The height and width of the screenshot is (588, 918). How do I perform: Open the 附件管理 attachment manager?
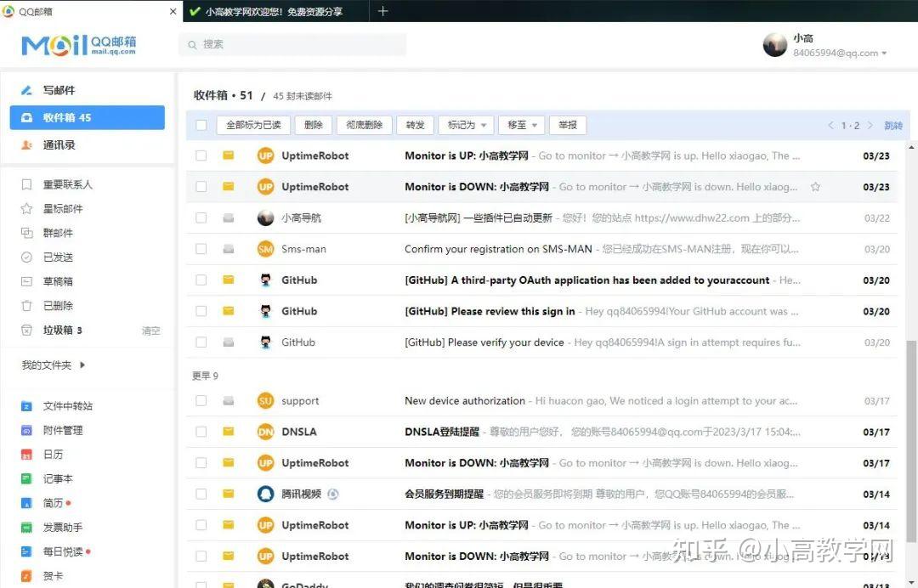coord(61,430)
